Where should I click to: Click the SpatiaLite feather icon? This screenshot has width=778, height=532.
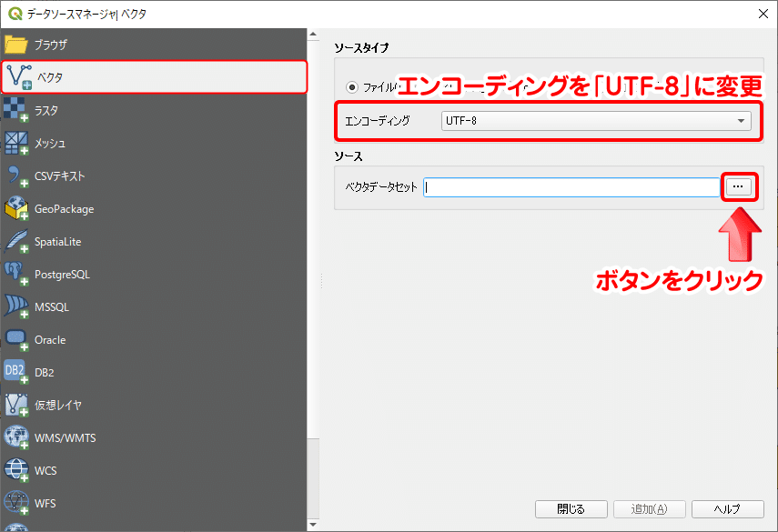[15, 242]
